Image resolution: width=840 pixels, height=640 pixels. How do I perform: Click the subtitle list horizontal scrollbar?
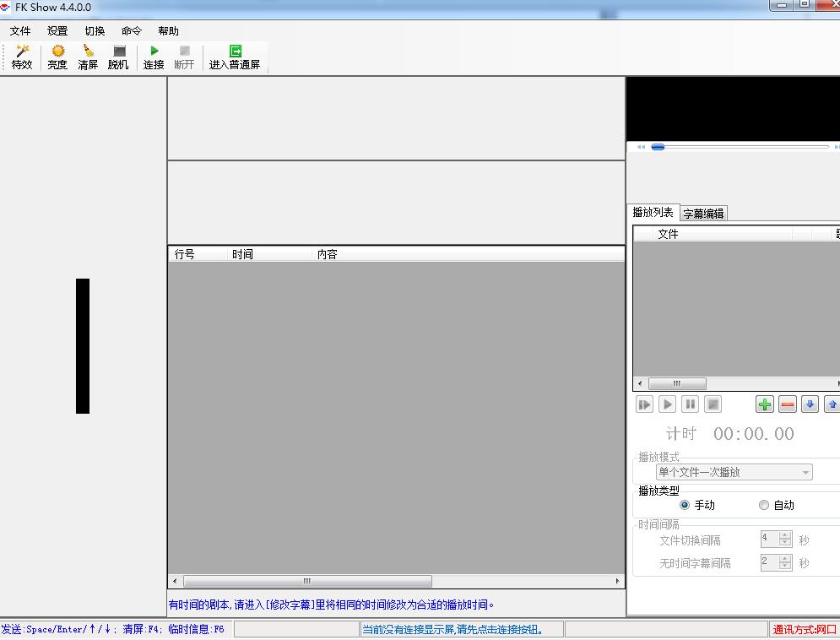point(307,582)
